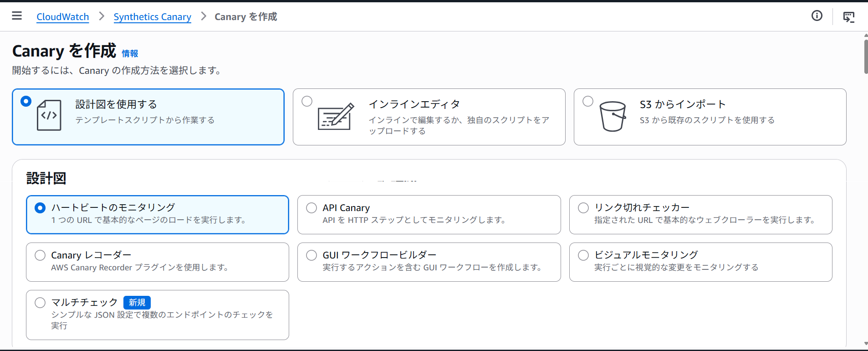Go to CloudWatch breadcrumb link
Screen dimensions: 868x351
click(63, 17)
